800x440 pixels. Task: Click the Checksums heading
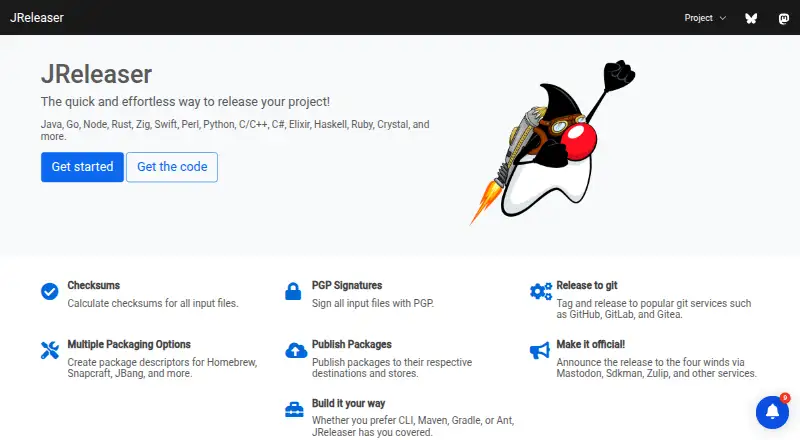(93, 285)
